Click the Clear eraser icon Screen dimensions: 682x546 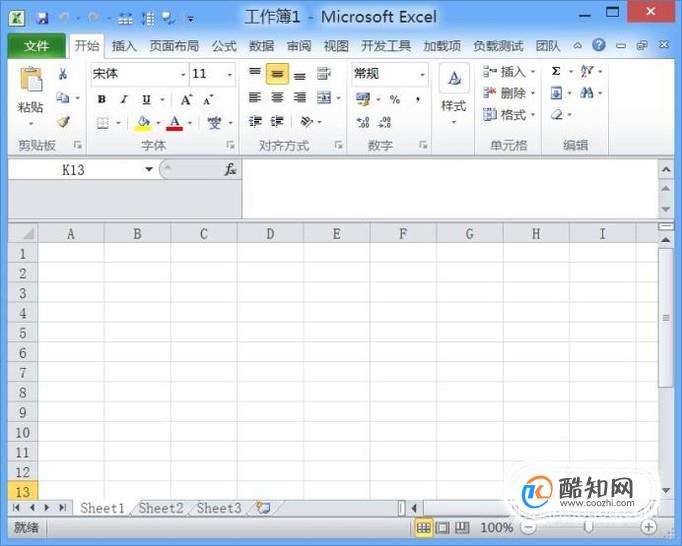tap(557, 115)
